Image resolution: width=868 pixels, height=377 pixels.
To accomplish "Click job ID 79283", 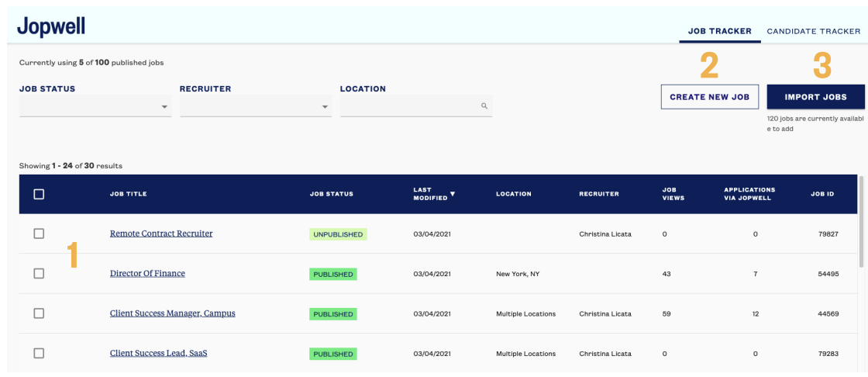I will (x=828, y=354).
